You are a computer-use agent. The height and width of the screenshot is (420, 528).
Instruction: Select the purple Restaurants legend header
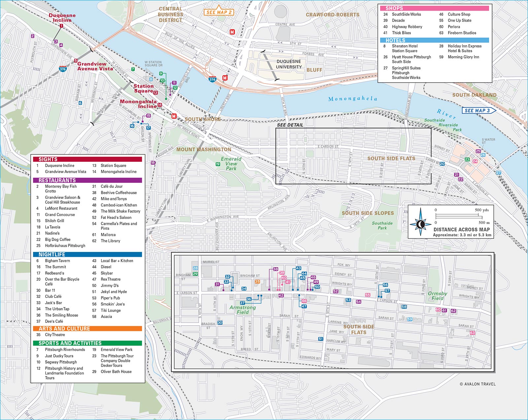click(87, 180)
